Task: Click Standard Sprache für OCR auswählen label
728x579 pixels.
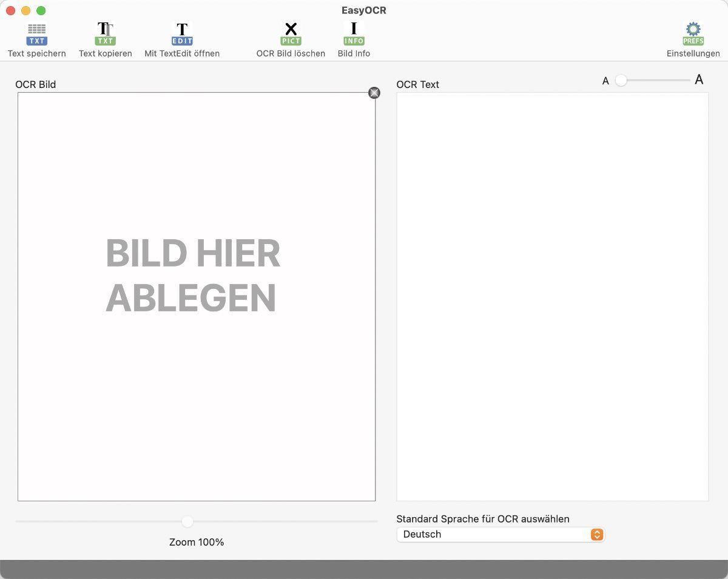Action: (483, 519)
